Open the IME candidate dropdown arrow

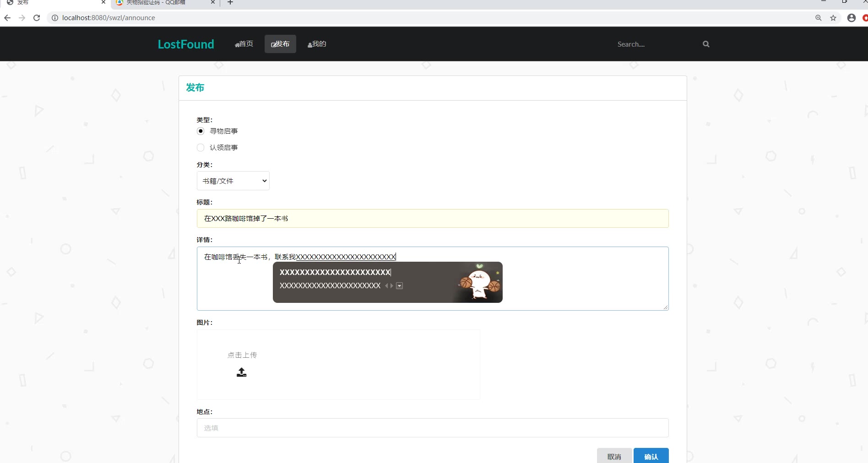399,286
